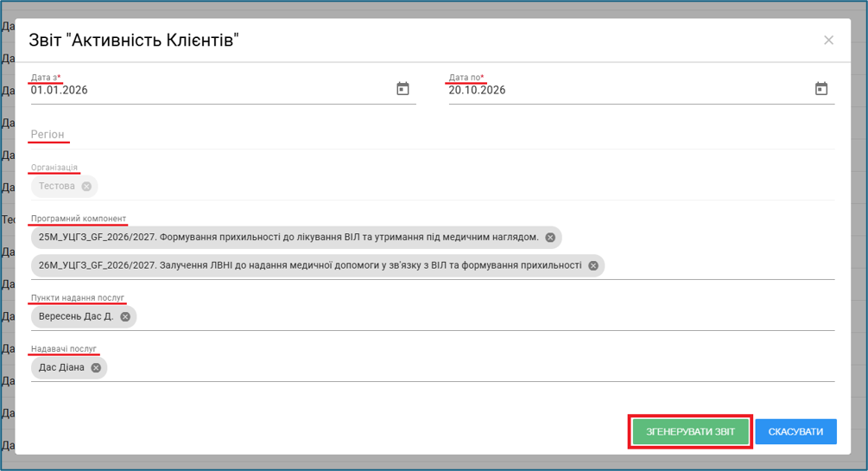This screenshot has height=471, width=868.
Task: Select the Тестова chip text
Action: click(56, 186)
